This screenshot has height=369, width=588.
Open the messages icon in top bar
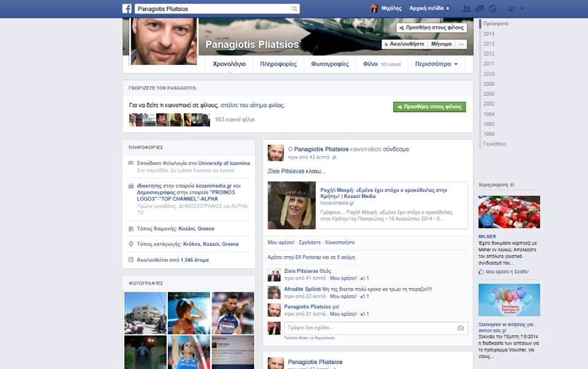480,9
